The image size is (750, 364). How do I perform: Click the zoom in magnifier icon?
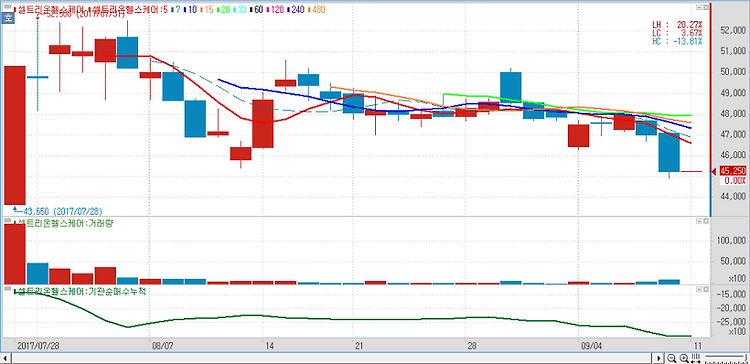[x=684, y=358]
